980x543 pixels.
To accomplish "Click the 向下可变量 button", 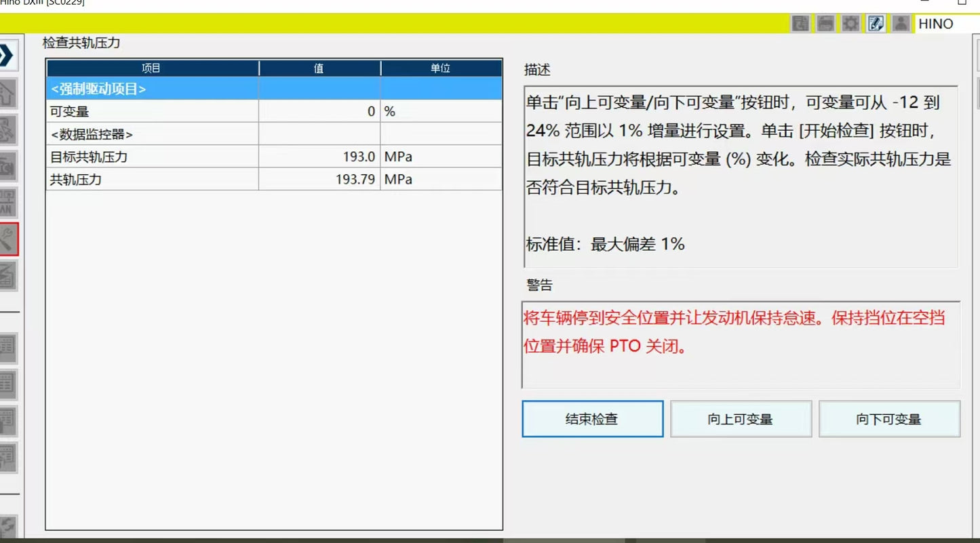I will (x=889, y=419).
